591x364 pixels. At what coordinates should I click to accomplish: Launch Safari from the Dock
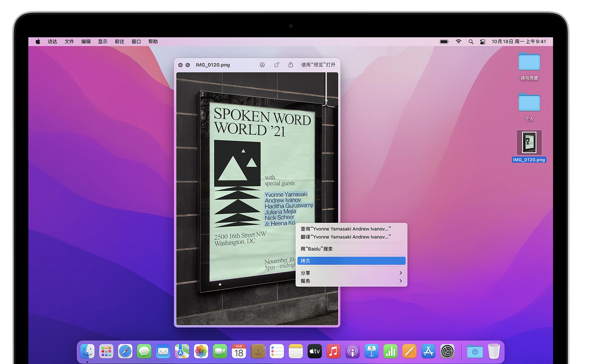[x=125, y=351]
